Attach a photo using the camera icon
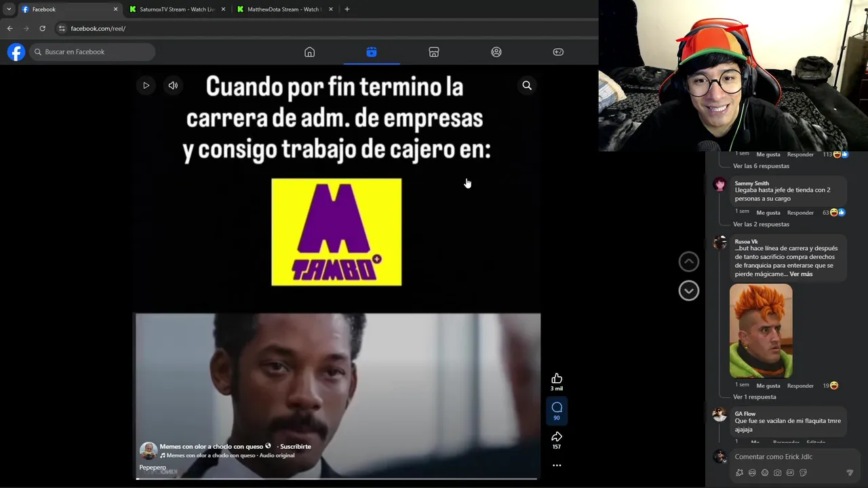This screenshot has height=488, width=868. point(778,472)
